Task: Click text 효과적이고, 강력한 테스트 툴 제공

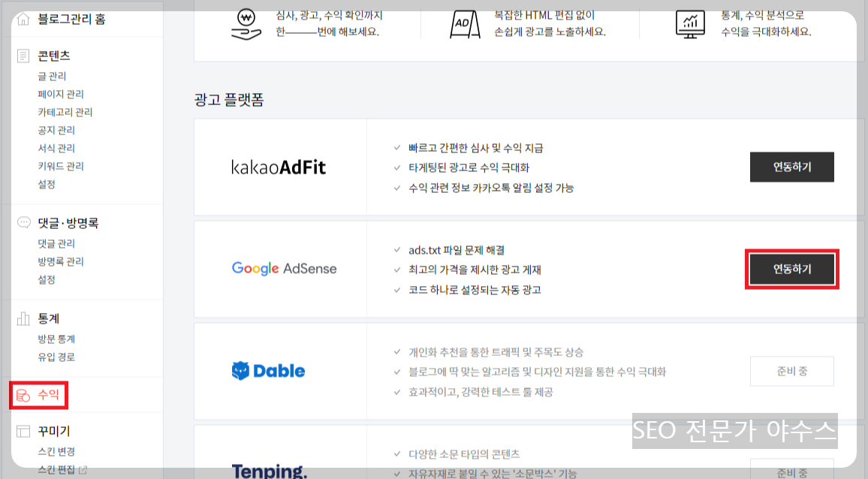Action: (x=481, y=392)
